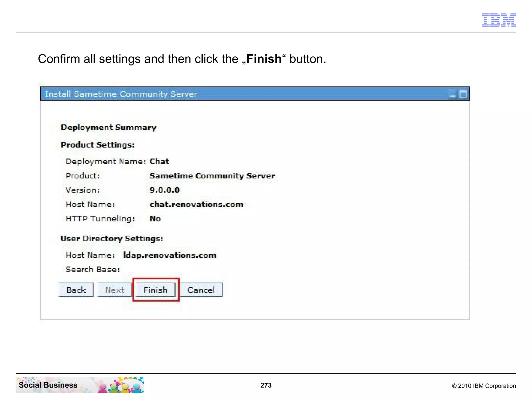
Task: Select the version number '9.0.0.0'
Action: pos(165,190)
